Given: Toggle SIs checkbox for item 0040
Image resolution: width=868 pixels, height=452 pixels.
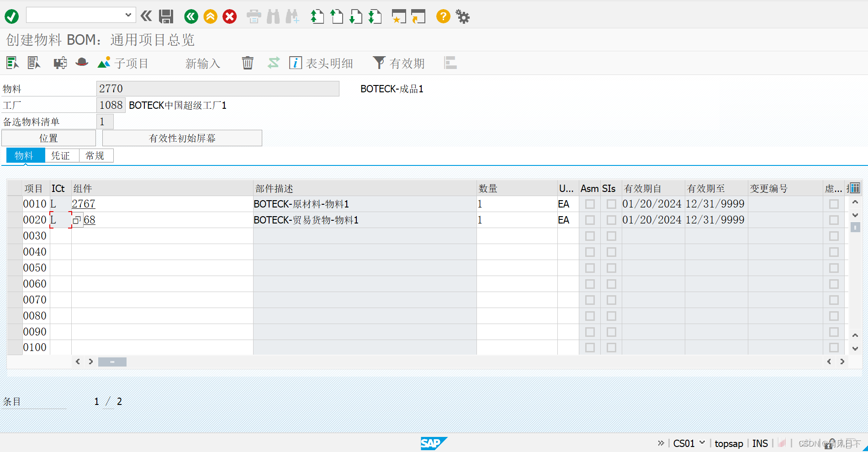Looking at the screenshot, I should 611,252.
